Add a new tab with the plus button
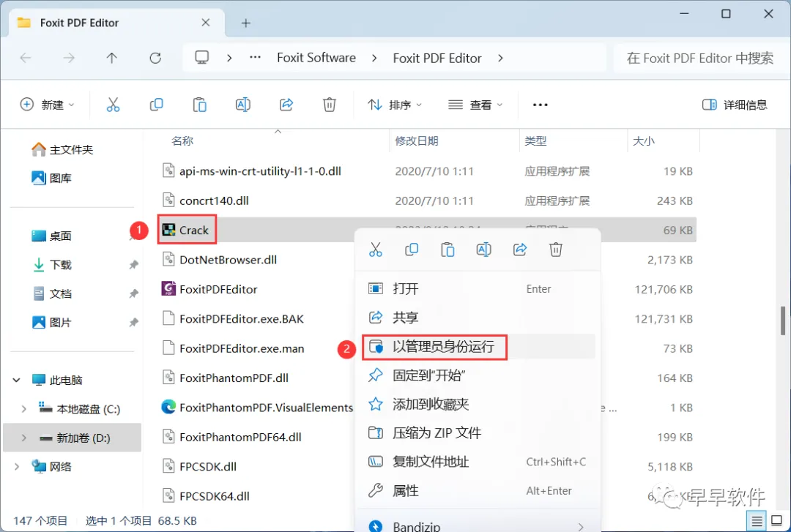Viewport: 791px width, 532px height. tap(245, 23)
